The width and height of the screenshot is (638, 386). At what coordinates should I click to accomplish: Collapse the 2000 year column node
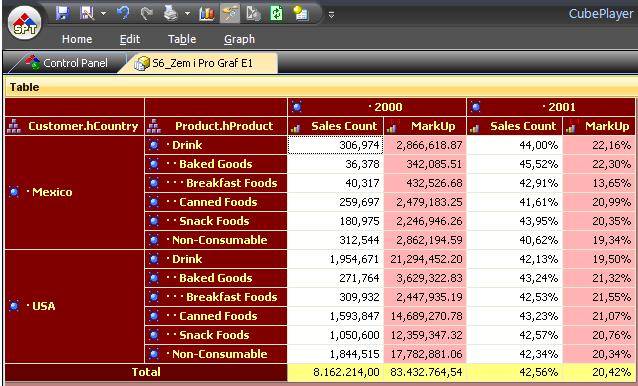297,107
